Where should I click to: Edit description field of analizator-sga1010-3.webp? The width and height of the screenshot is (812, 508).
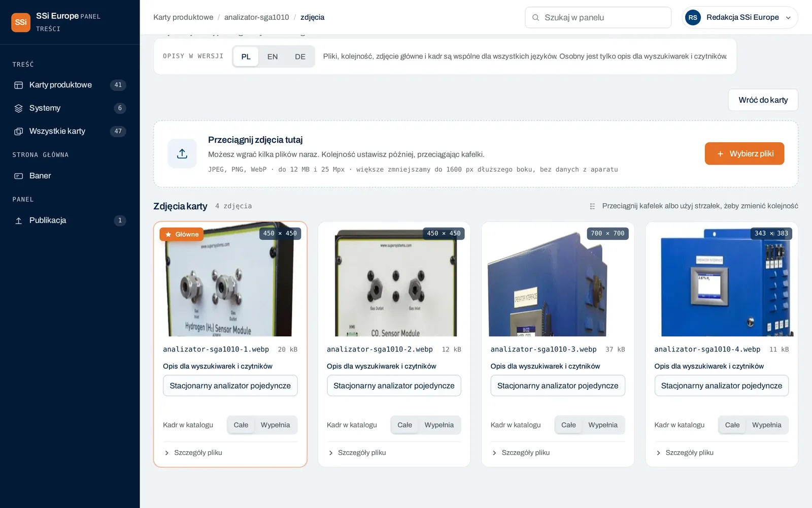pos(558,386)
